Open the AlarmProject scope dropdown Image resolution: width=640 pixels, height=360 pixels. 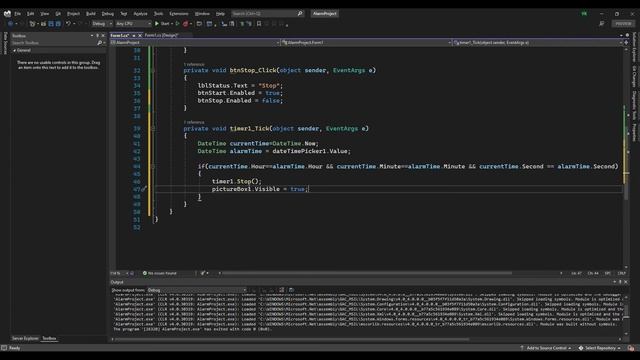[195, 42]
